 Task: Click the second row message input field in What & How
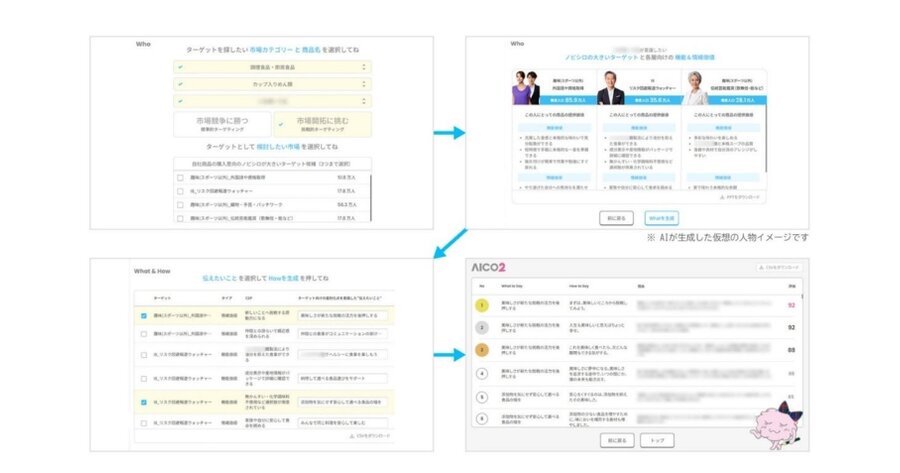[x=343, y=334]
